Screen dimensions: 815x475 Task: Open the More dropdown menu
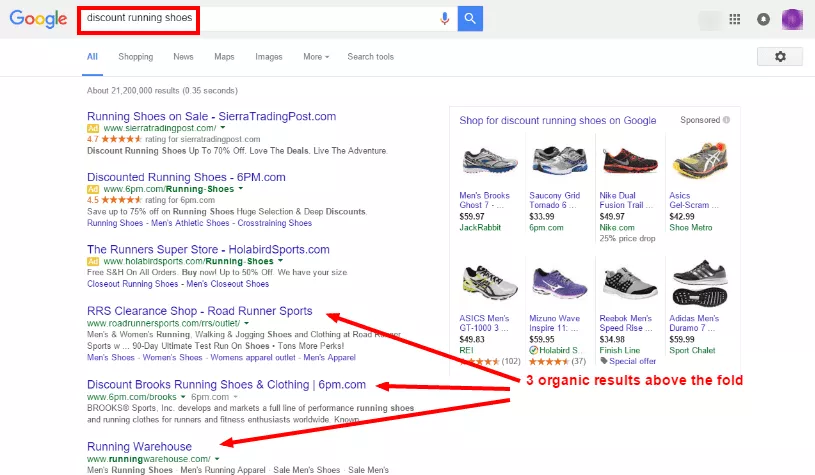coord(316,57)
